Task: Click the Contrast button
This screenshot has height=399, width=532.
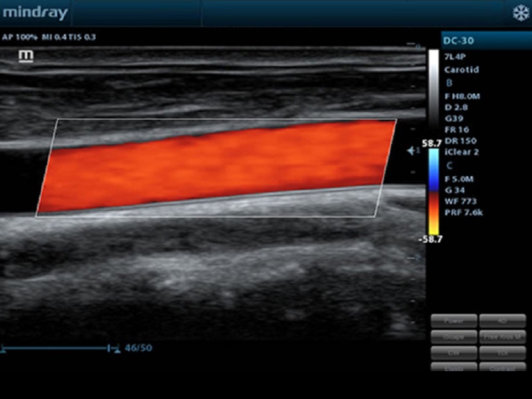Action: [x=502, y=366]
